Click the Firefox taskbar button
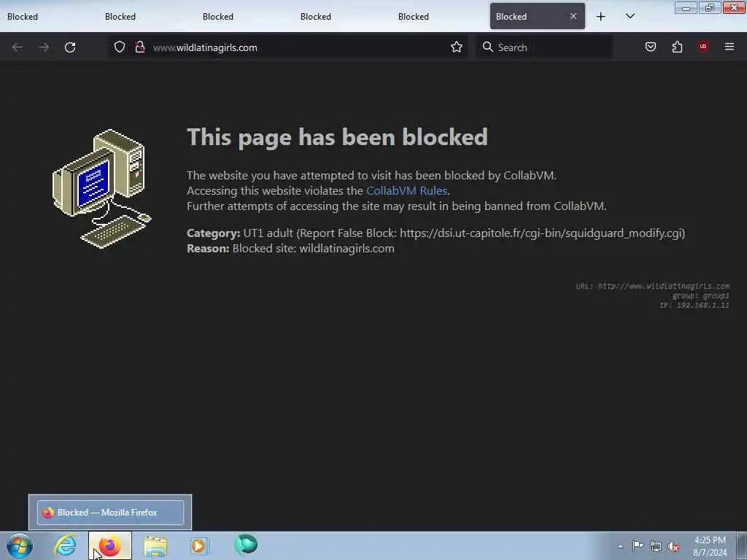This screenshot has height=560, width=747. [110, 545]
